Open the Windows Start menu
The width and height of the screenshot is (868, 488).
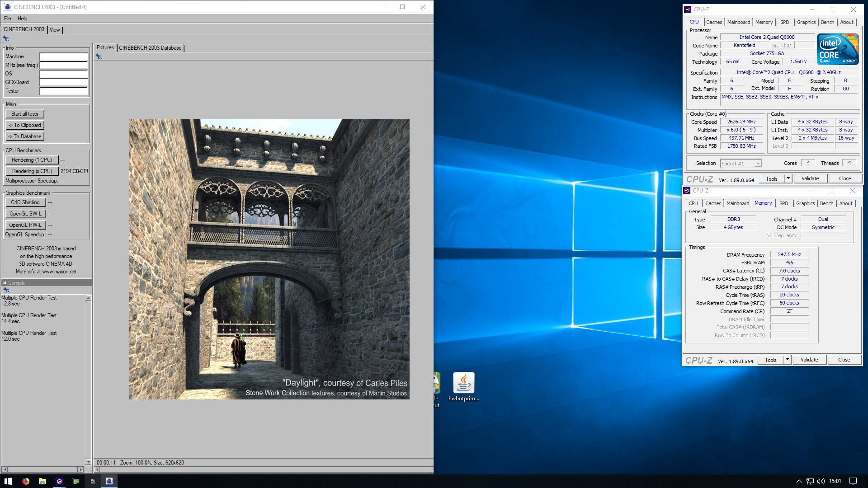pyautogui.click(x=8, y=481)
